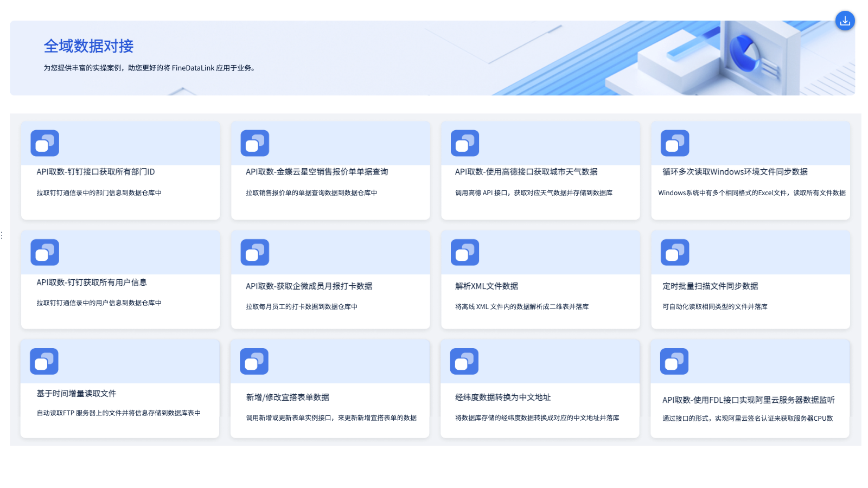This screenshot has height=488, width=868.
Task: Open title 新增/修改宜搭表单数据
Action: 288,397
